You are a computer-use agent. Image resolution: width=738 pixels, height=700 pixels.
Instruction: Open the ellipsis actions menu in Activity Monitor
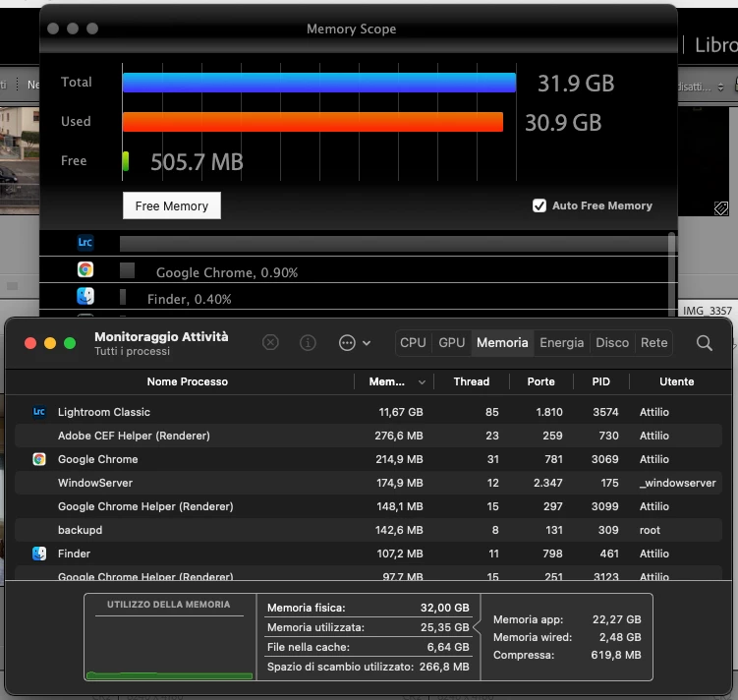click(x=355, y=343)
